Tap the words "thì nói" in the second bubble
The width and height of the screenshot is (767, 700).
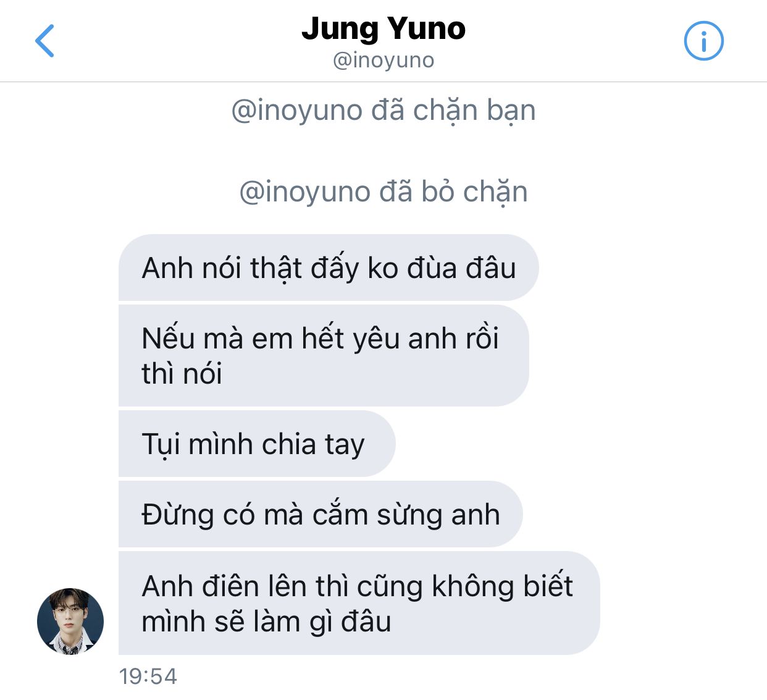(x=182, y=373)
